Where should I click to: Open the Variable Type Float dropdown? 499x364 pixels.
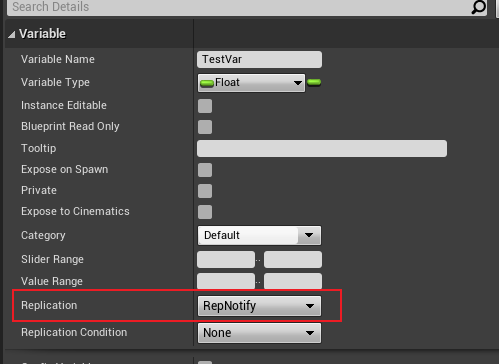[x=251, y=83]
